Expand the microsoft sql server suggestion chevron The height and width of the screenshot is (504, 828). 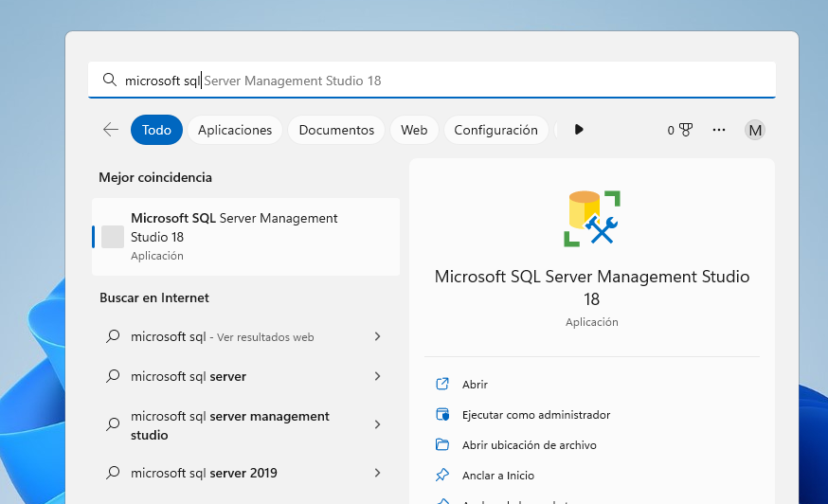[378, 376]
